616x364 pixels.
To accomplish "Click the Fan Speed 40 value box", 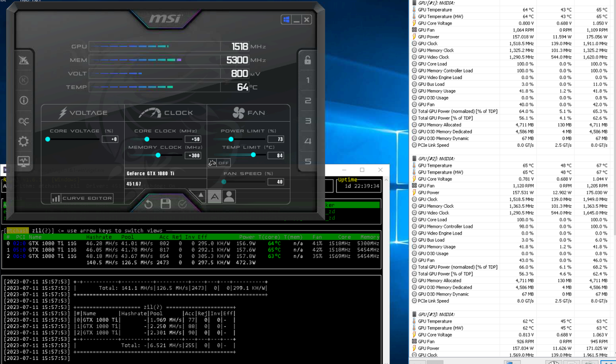I will coord(276,182).
